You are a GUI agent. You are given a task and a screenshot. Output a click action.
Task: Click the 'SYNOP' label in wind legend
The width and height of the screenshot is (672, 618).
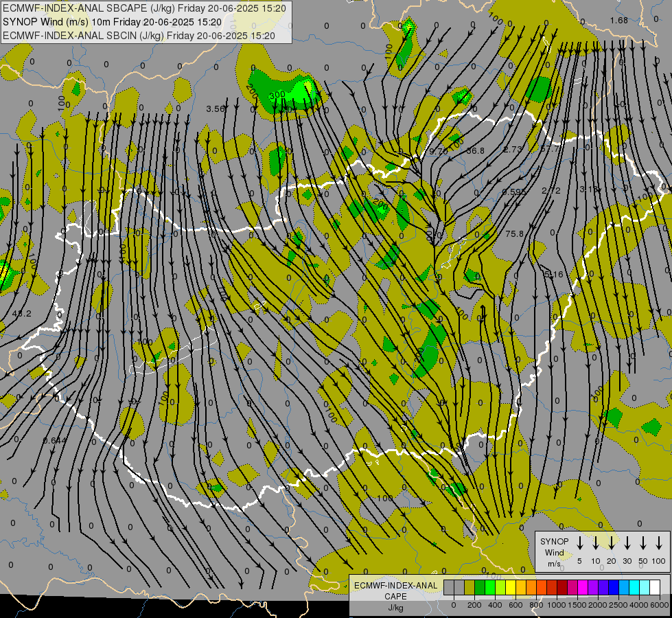point(554,541)
